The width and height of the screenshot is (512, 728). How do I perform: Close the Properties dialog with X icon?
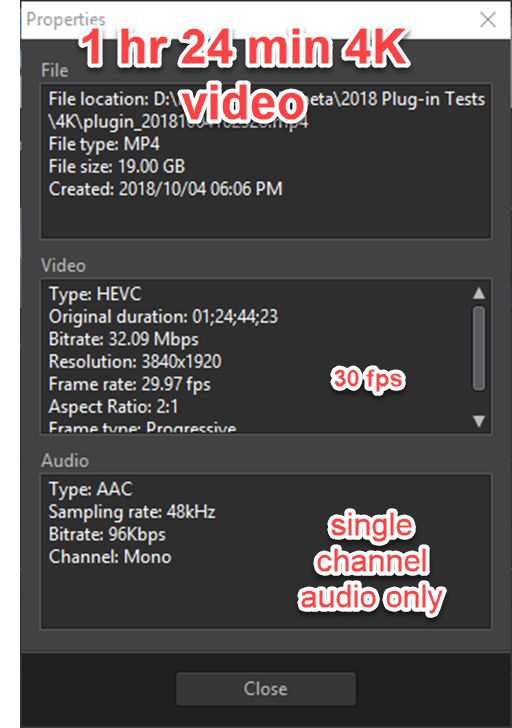(x=488, y=20)
